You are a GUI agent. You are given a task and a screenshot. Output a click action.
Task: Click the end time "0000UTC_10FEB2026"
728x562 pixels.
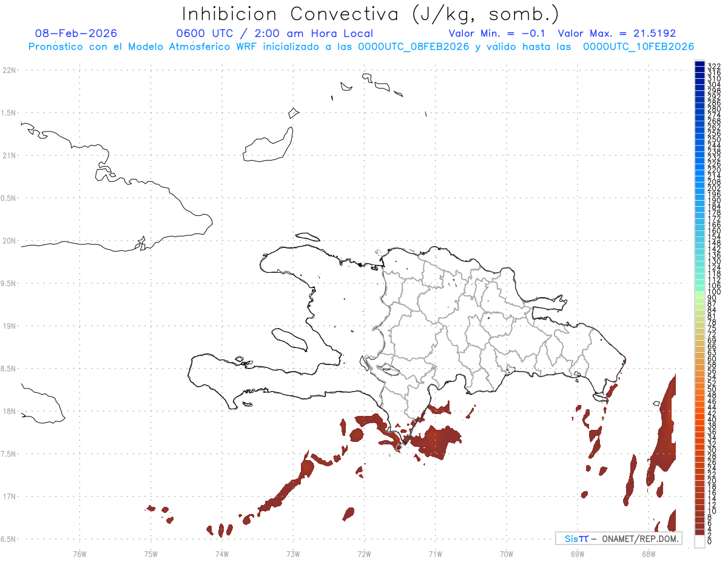click(x=639, y=47)
